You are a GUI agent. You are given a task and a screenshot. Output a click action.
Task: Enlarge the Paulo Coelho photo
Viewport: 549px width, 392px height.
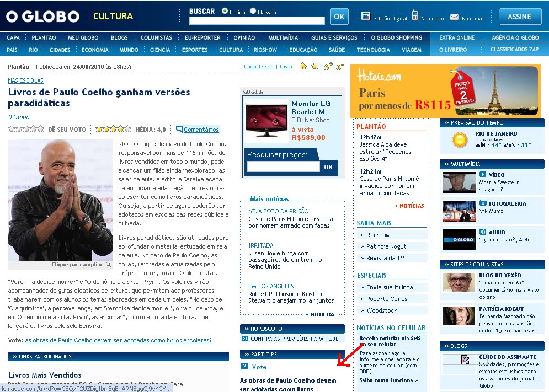pos(61,200)
